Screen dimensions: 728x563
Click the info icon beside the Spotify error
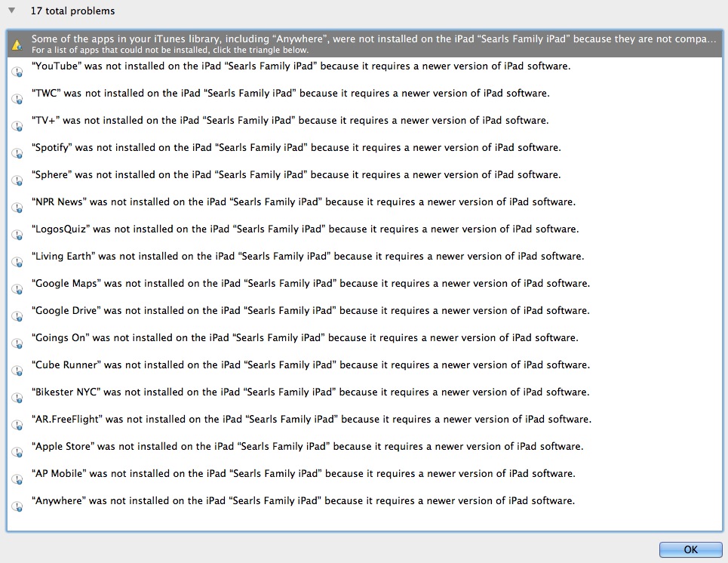[x=17, y=153]
